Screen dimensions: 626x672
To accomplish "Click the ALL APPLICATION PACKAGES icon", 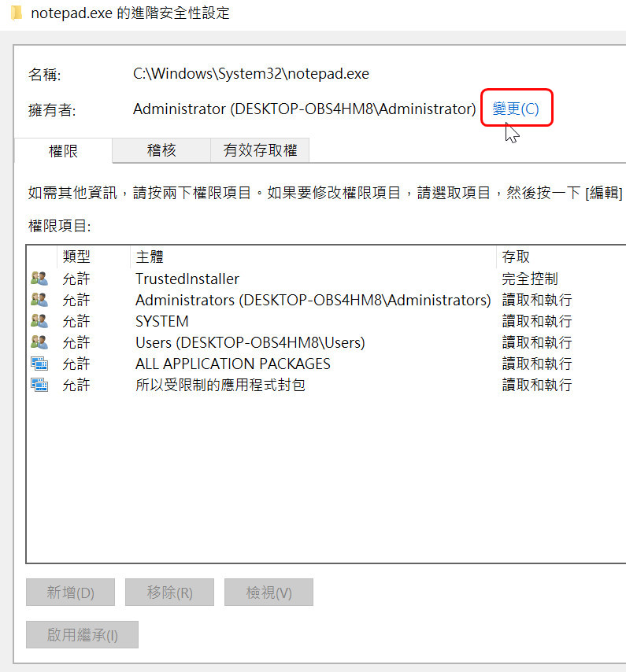I will coord(39,364).
